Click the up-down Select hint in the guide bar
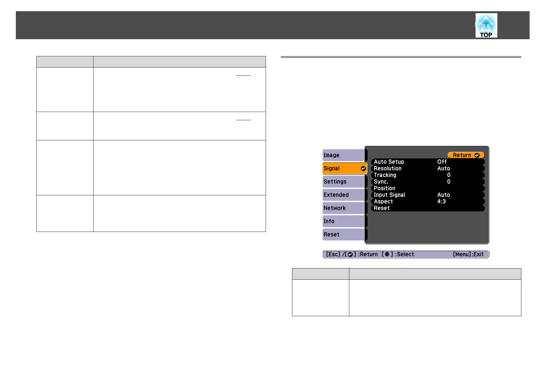 (398, 254)
